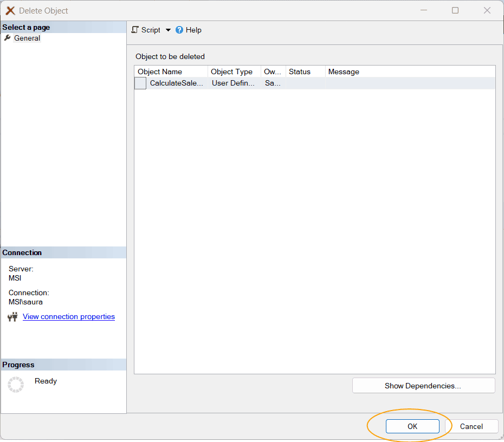Click the Ready progress spinner icon
Image resolution: width=504 pixels, height=442 pixels.
16,384
